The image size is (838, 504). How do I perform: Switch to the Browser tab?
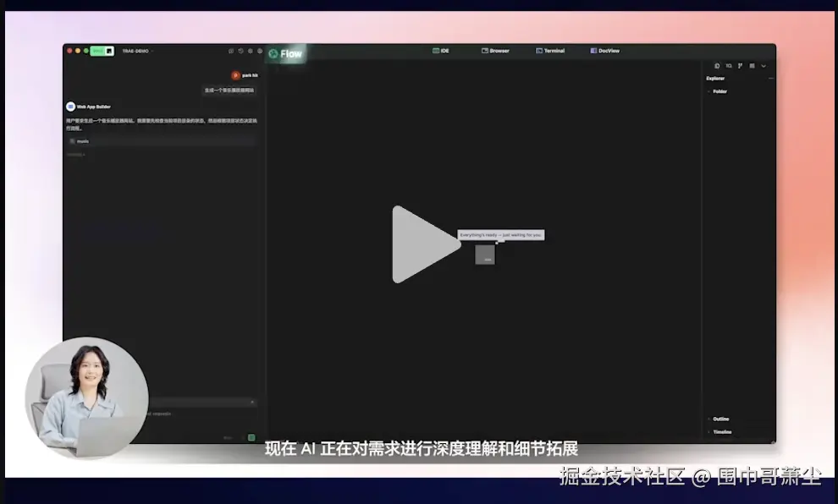point(495,51)
